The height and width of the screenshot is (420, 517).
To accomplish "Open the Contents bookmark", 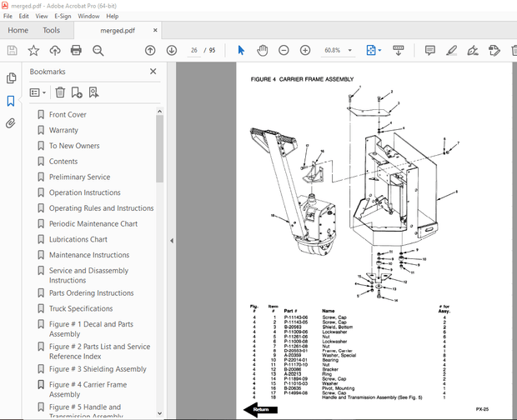I will (63, 162).
